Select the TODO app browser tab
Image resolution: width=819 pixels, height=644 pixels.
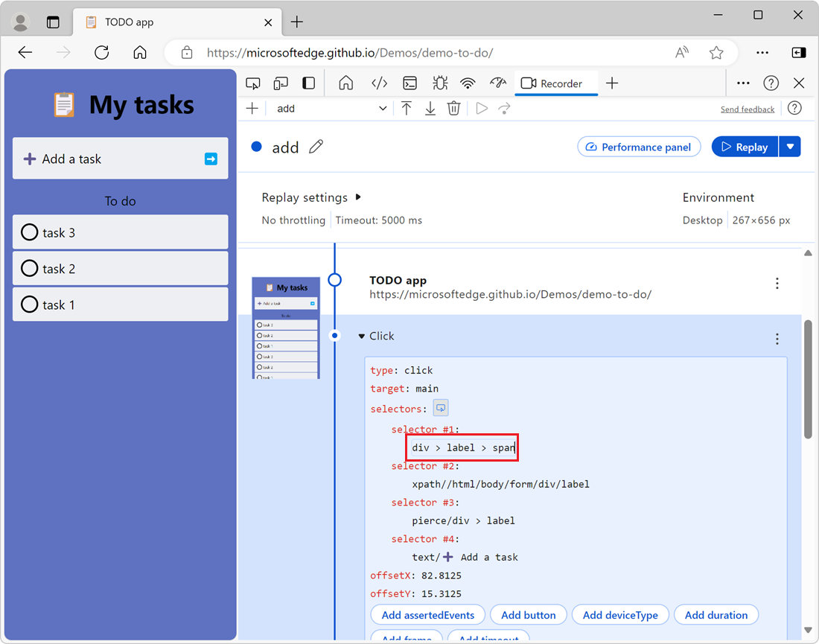pyautogui.click(x=130, y=22)
